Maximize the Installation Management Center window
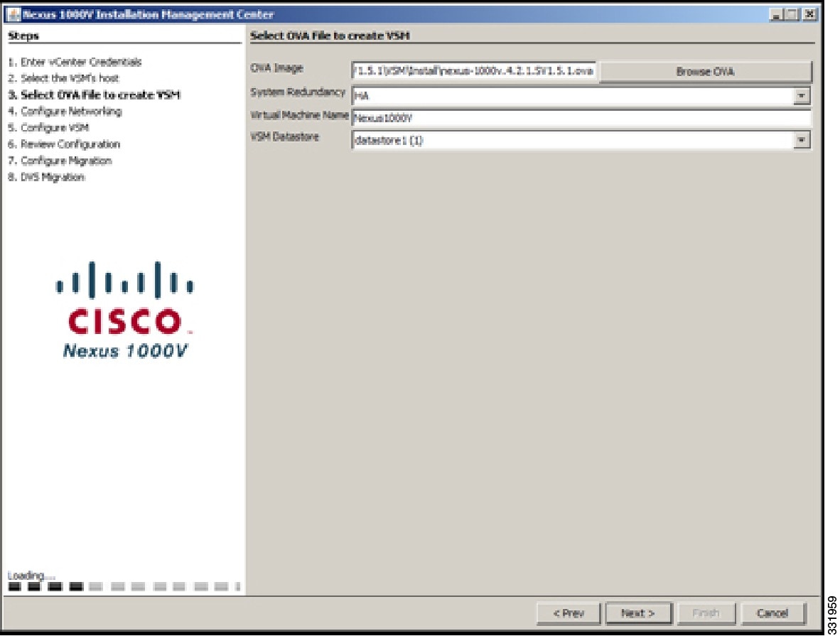The height and width of the screenshot is (636, 840). click(x=792, y=14)
